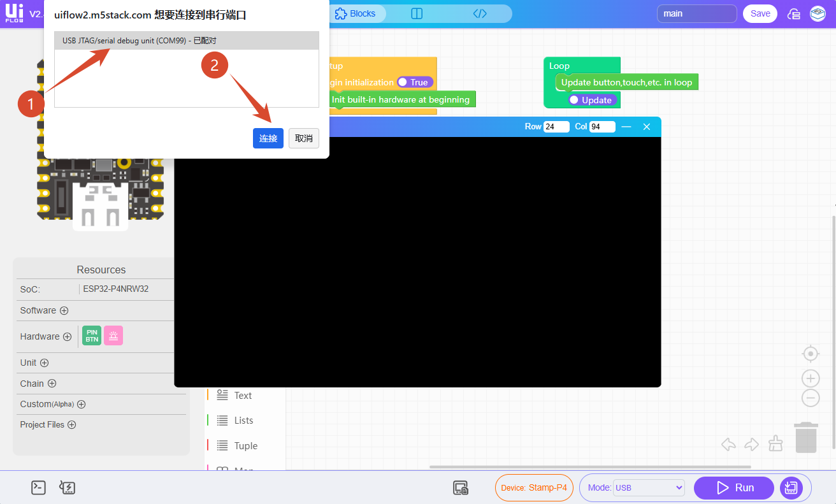Screen dimensions: 836x504
Task: Expand the Project Files section
Action: click(72, 424)
